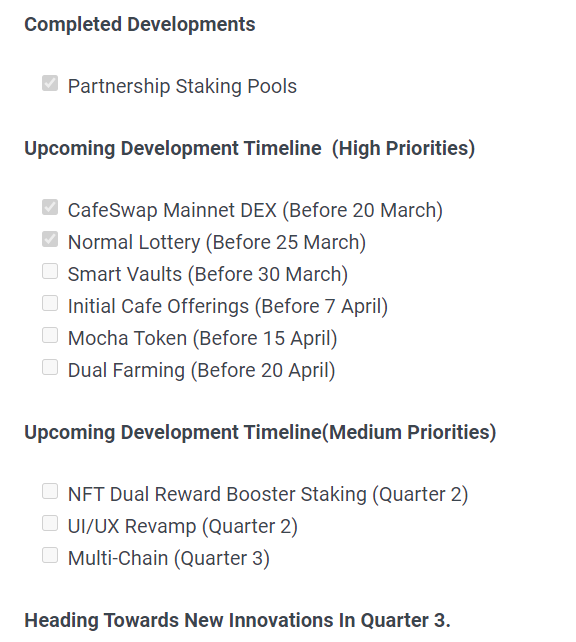
Task: Toggle the CafeSwap Mainnet DEX checkbox
Action: coord(50,207)
